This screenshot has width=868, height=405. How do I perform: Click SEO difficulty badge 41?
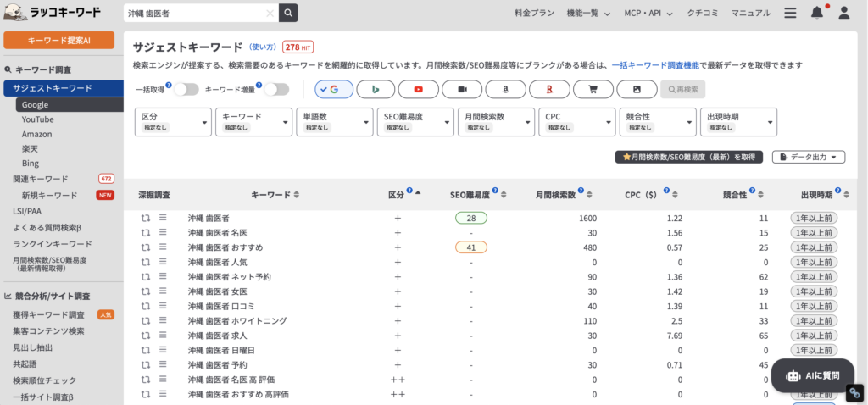click(x=471, y=247)
